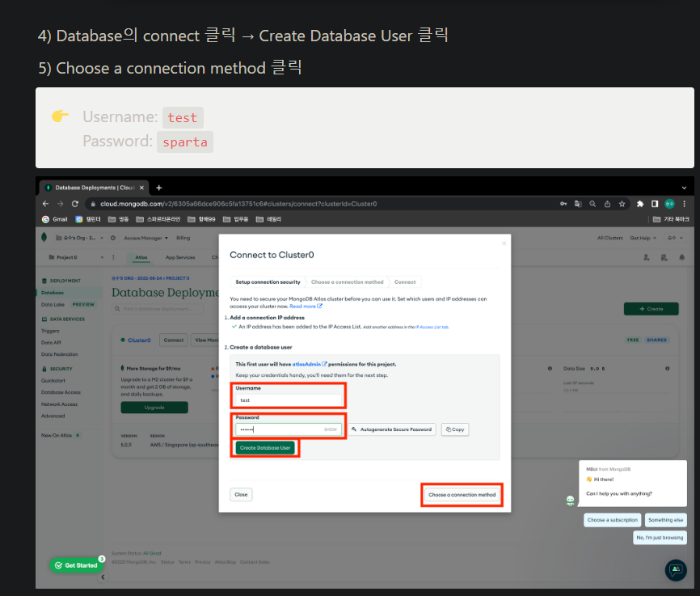Click the browser forward arrow

tap(61, 204)
